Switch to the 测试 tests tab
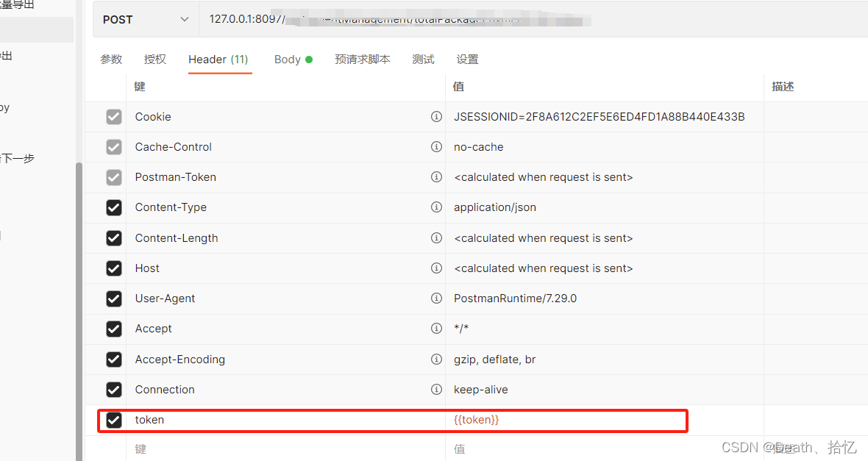The height and width of the screenshot is (461, 868). tap(424, 60)
